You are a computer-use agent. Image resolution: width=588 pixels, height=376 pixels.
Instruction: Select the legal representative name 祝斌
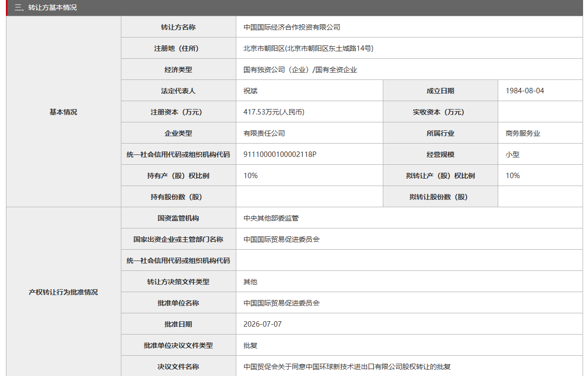tap(251, 91)
